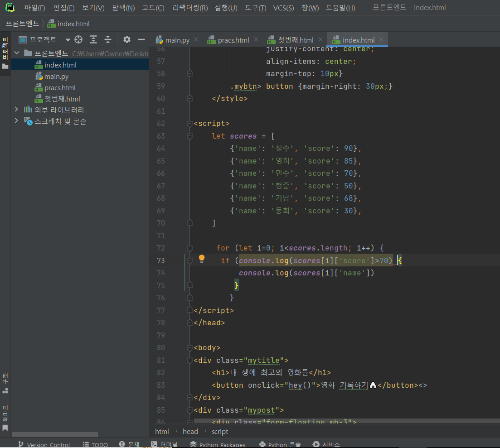Place cursor on line 74 console.log code
Screen dimensions: 500x448
pyautogui.click(x=306, y=273)
